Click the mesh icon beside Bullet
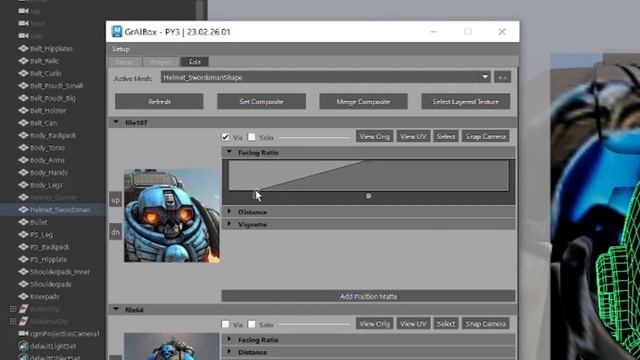 click(23, 222)
